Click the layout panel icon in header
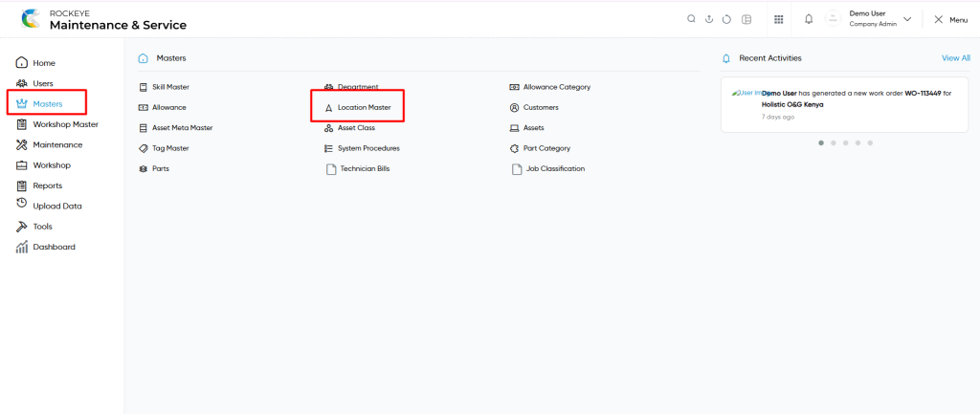 click(x=746, y=19)
